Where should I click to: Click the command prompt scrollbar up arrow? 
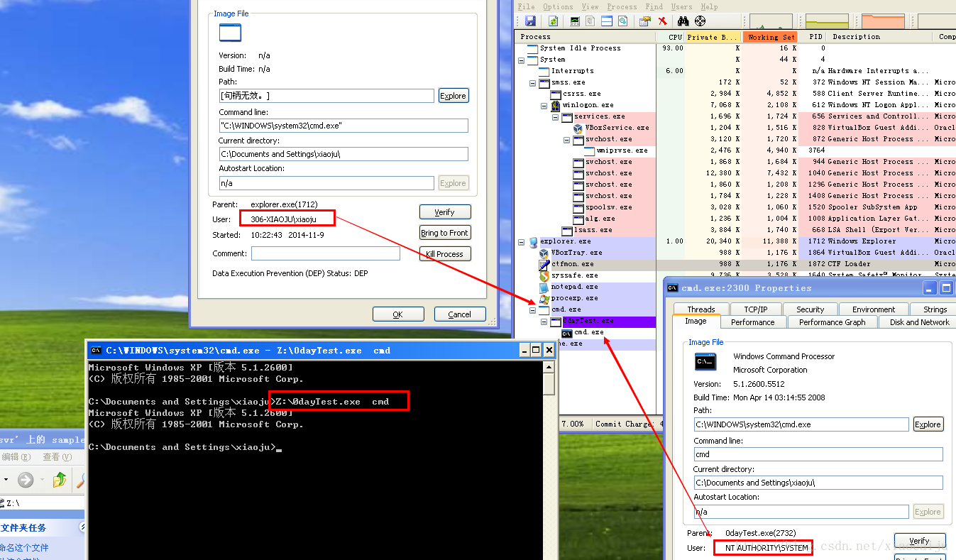click(549, 367)
